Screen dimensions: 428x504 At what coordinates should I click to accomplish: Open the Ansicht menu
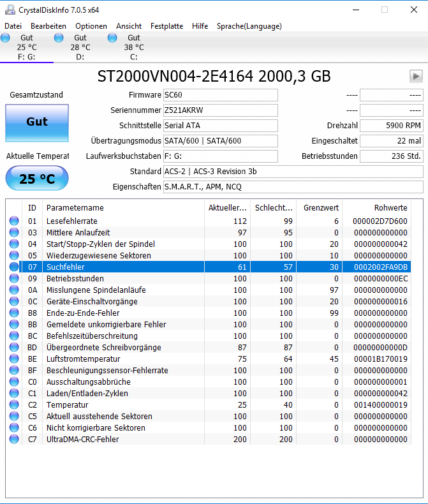pyautogui.click(x=129, y=26)
